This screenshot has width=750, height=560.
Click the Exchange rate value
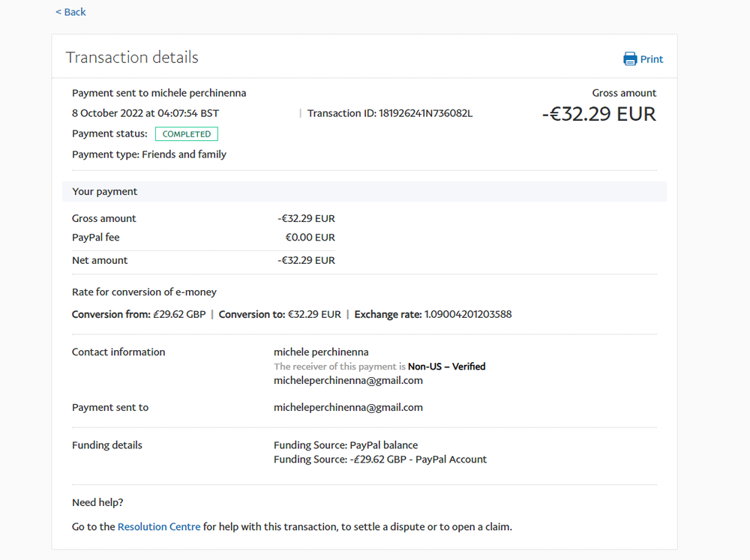pyautogui.click(x=468, y=315)
